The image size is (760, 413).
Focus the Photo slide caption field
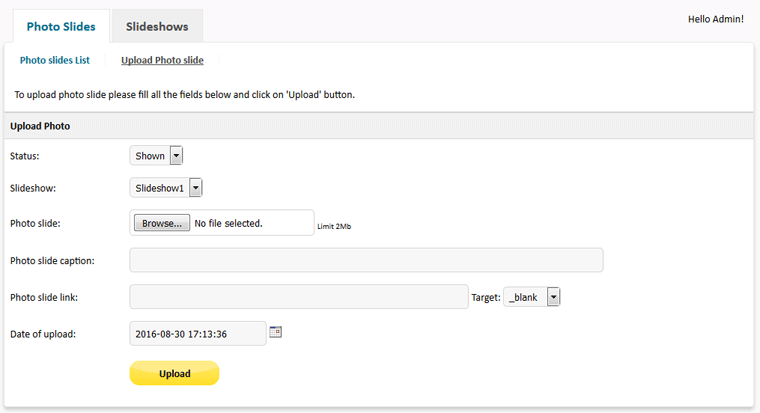366,260
